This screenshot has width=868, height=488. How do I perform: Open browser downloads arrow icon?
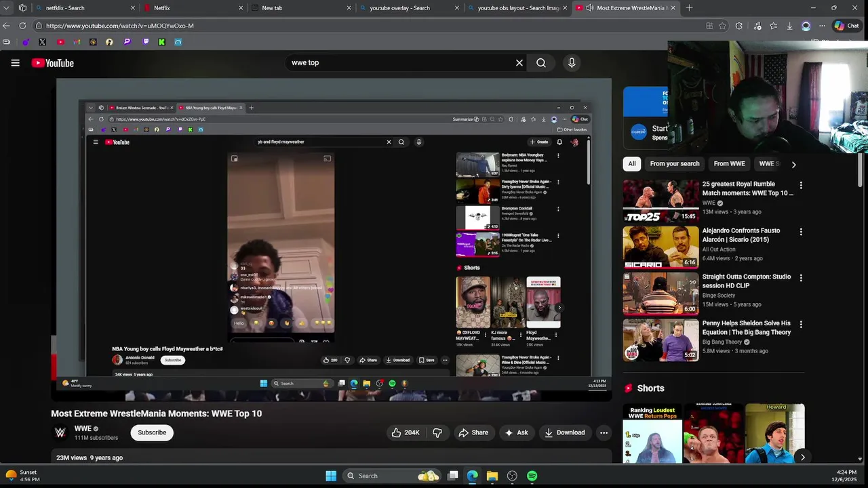pos(790,26)
